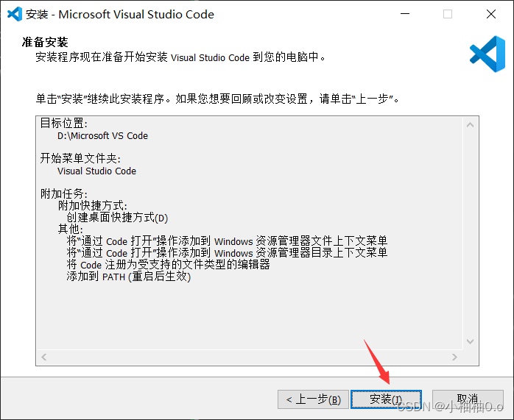
Task: Click the large VS Code logo in header
Action: click(x=487, y=54)
